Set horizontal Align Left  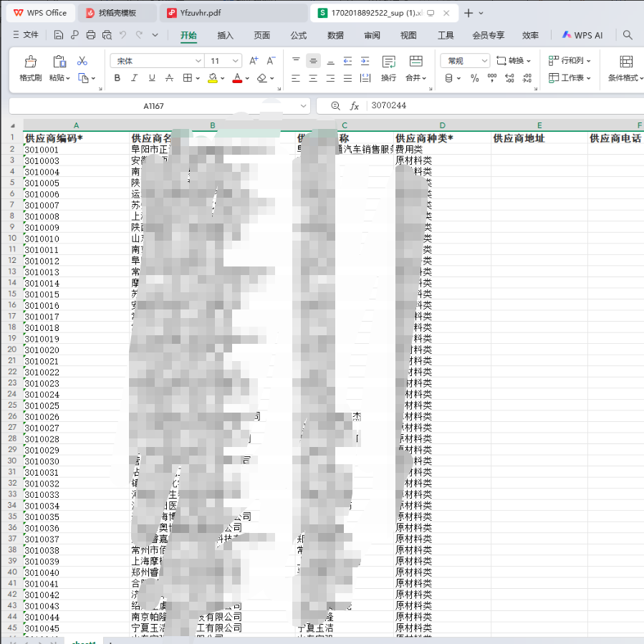pyautogui.click(x=296, y=78)
